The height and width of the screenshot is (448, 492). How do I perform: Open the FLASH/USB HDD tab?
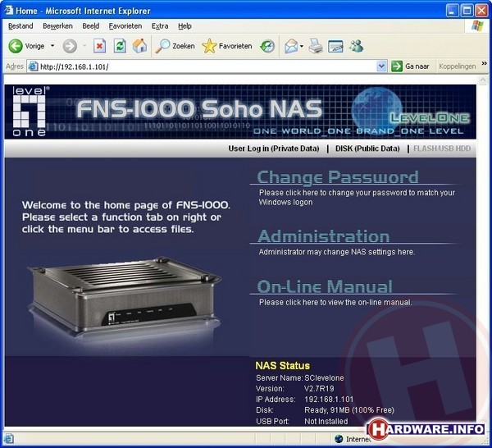[x=442, y=149]
